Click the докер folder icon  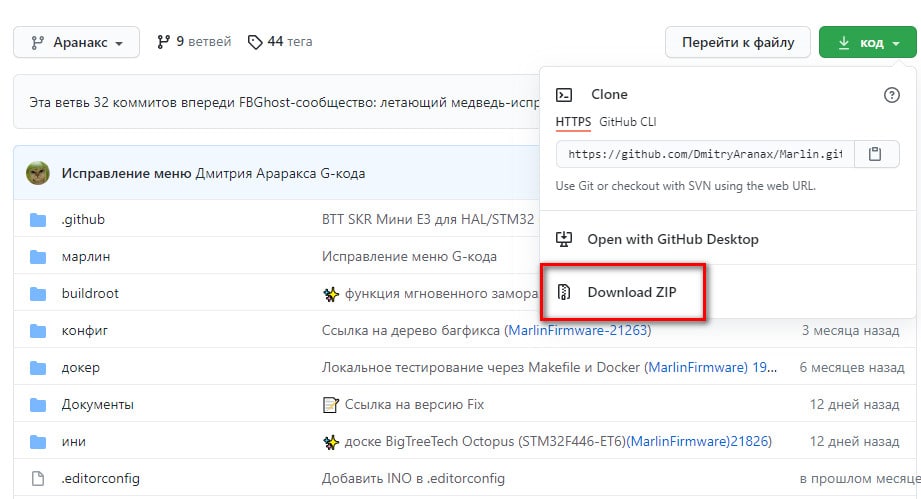point(38,368)
